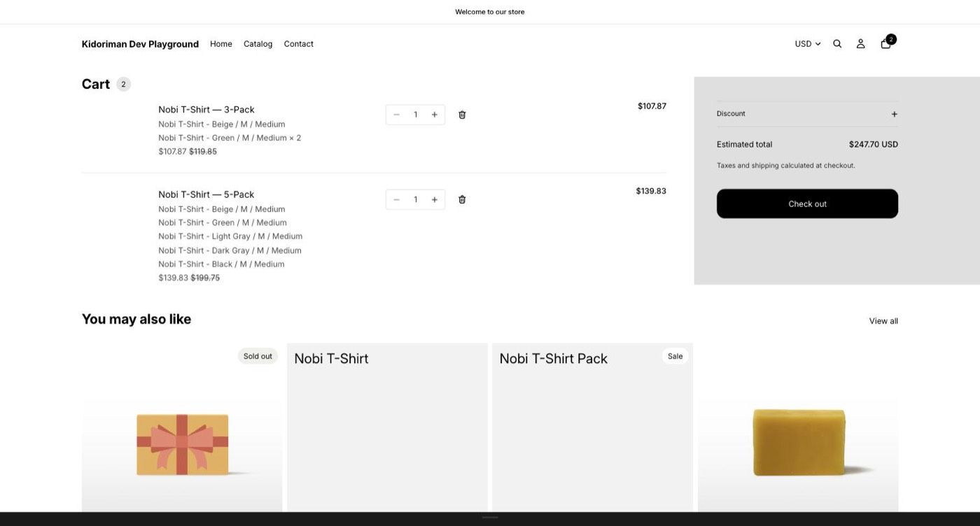Open the Nobi T-Shirt — 3-Pack product link
The height and width of the screenshot is (526, 980).
206,109
